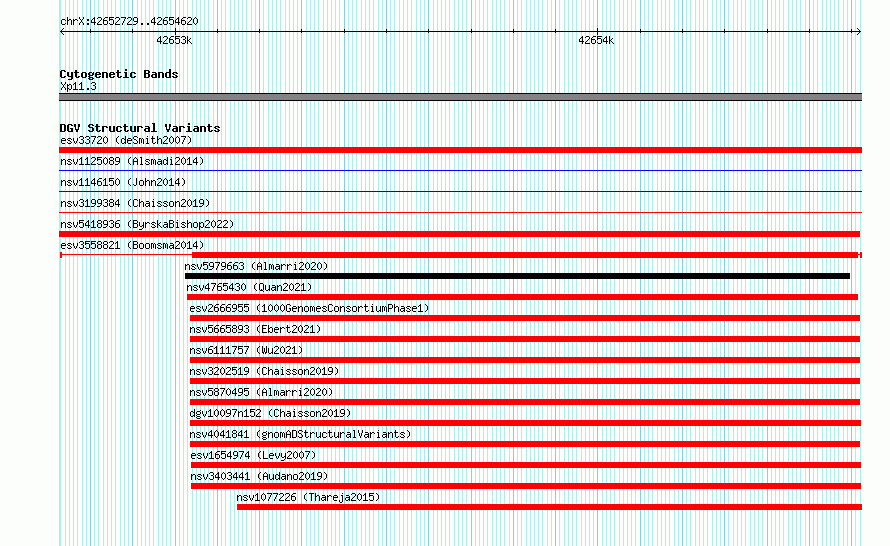Click dgv10097n152 (Chaisson2019) label
Image resolution: width=890 pixels, height=546 pixels.
(x=271, y=413)
